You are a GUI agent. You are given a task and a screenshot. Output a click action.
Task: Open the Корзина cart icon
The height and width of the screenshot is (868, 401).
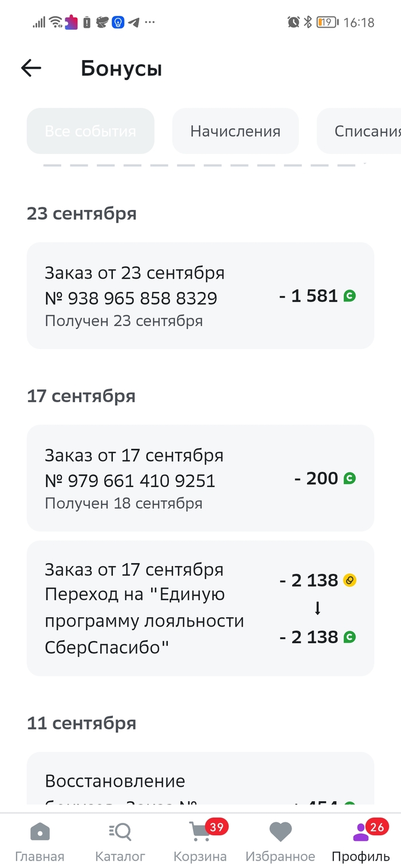(x=199, y=833)
